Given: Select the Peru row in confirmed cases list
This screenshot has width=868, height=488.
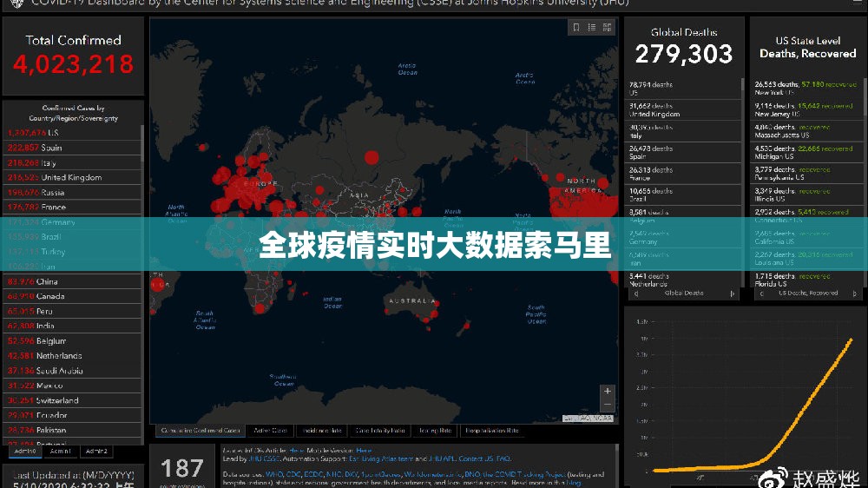Looking at the screenshot, I should click(x=72, y=312).
